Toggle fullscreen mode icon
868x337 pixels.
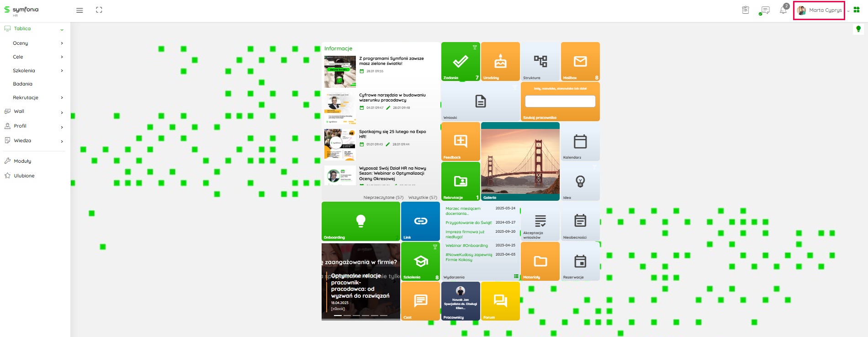[99, 10]
